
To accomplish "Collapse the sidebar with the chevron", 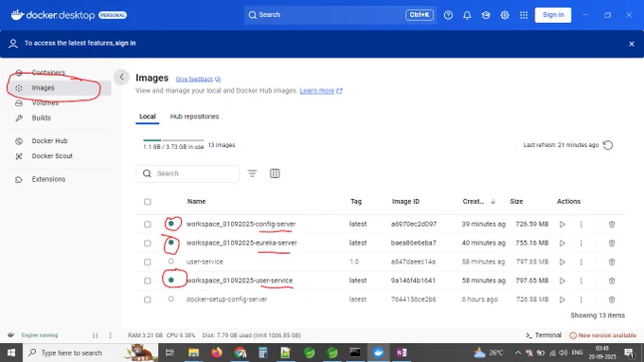I will point(121,77).
